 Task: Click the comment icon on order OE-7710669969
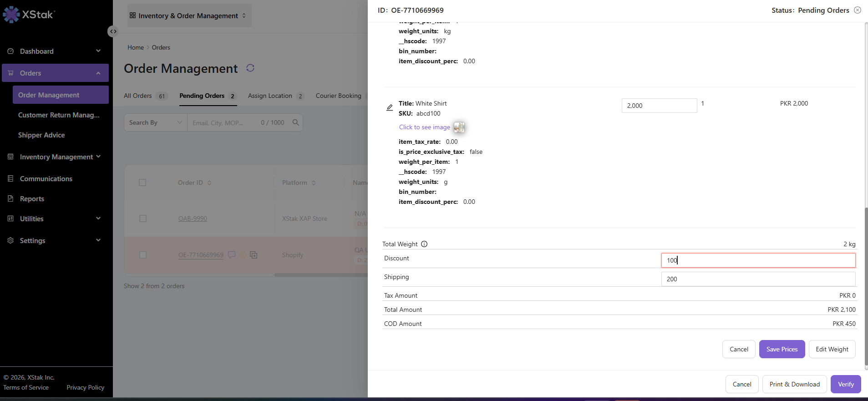click(232, 255)
